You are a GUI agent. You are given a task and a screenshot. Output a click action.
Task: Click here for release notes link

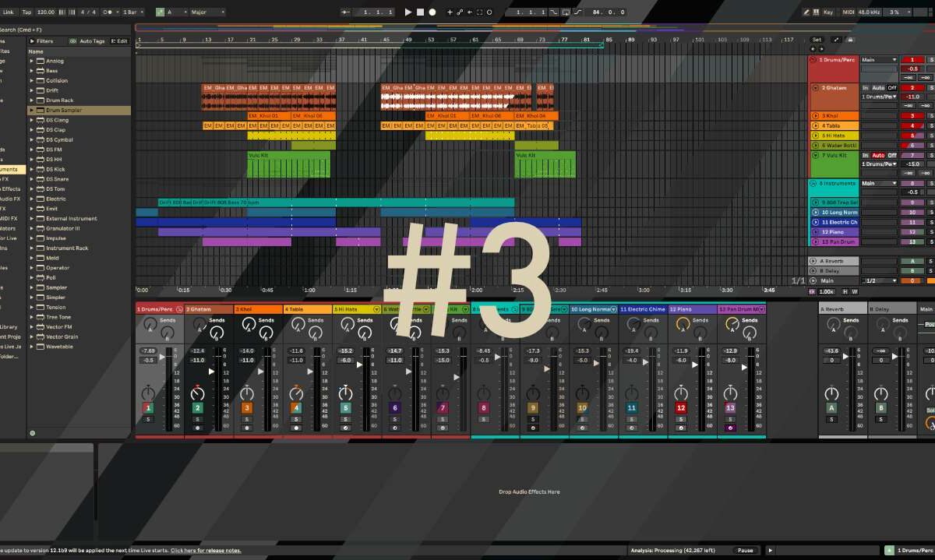click(206, 551)
